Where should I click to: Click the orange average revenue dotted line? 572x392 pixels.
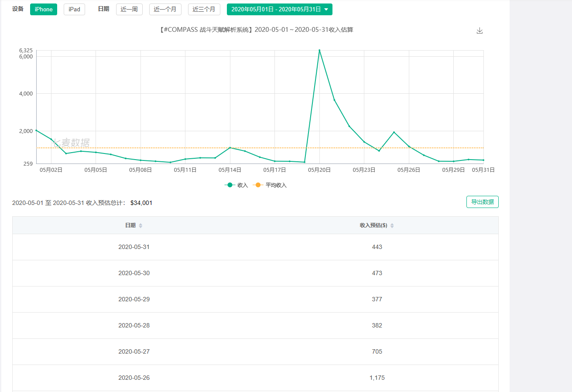point(131,148)
